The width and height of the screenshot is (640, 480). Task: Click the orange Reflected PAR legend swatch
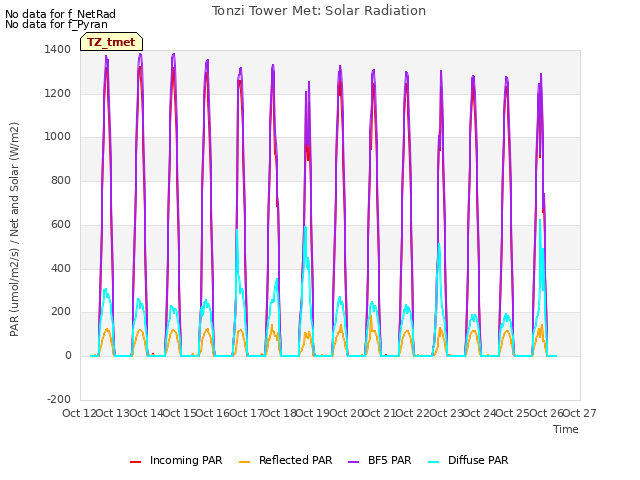(x=244, y=462)
